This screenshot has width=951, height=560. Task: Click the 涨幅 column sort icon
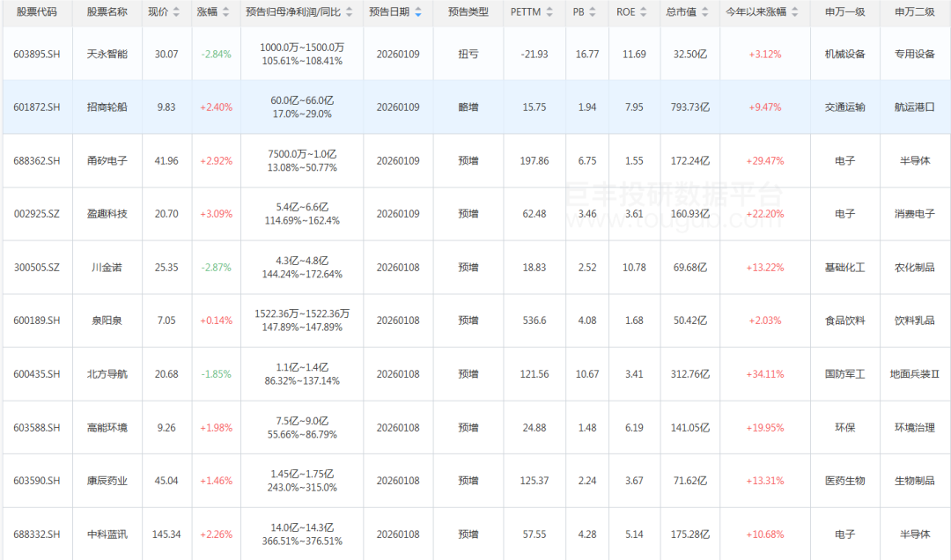click(225, 13)
